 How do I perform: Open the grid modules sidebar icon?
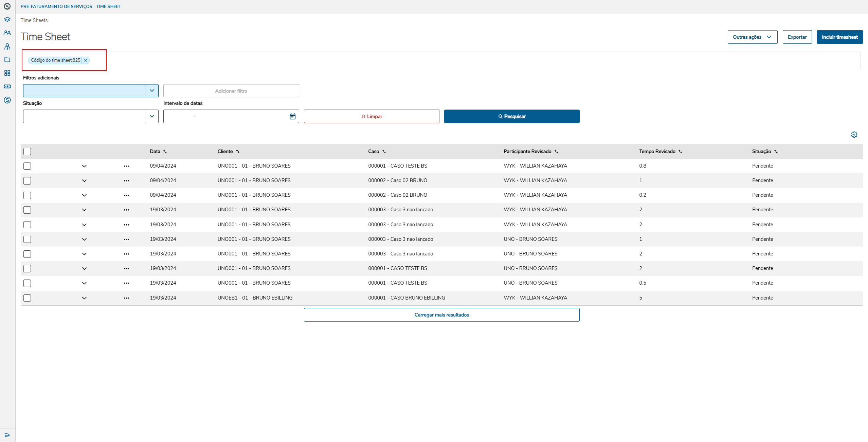click(7, 73)
